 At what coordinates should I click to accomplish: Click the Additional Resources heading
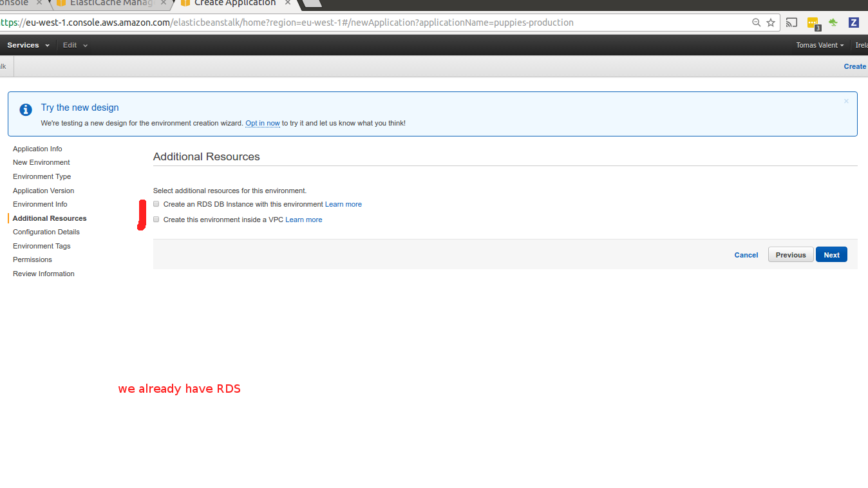coord(207,156)
